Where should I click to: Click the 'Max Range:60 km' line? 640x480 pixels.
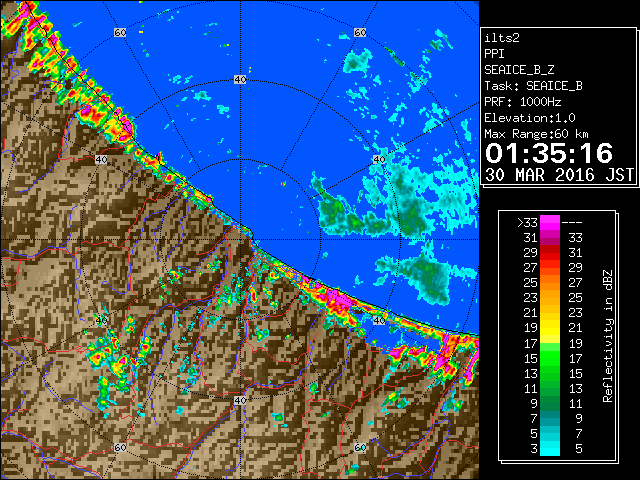(x=536, y=134)
